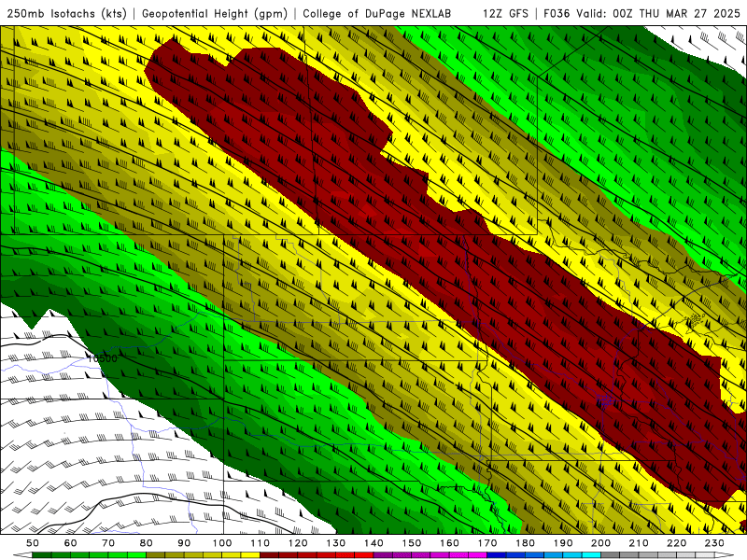Click legend value 170

click(x=486, y=543)
